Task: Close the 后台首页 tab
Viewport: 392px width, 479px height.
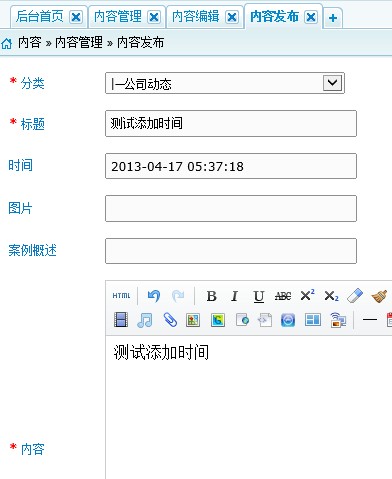Action: [x=76, y=17]
